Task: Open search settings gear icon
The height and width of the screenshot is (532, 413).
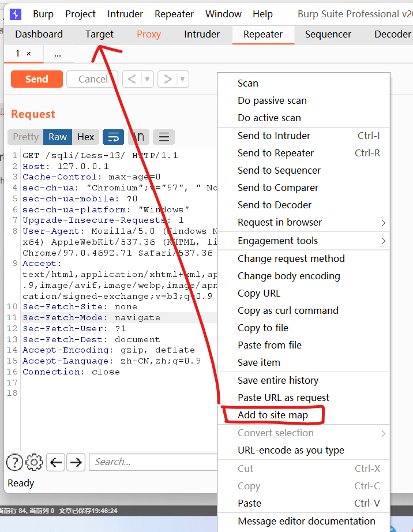Action: [34, 462]
